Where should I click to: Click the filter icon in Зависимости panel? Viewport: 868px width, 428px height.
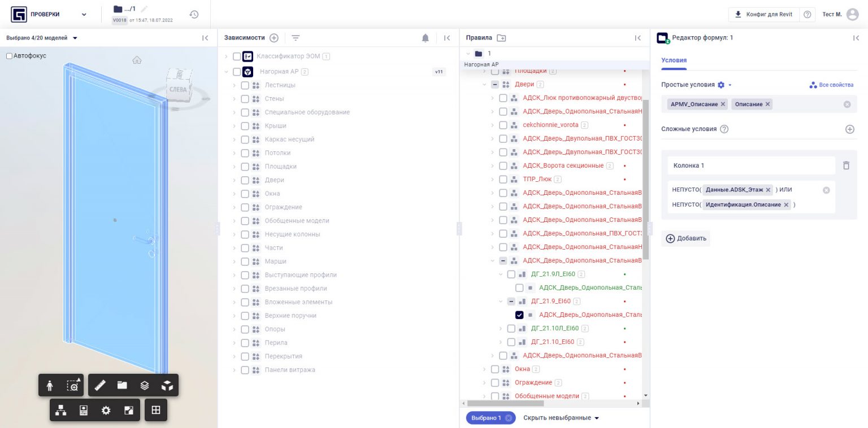[x=296, y=38]
